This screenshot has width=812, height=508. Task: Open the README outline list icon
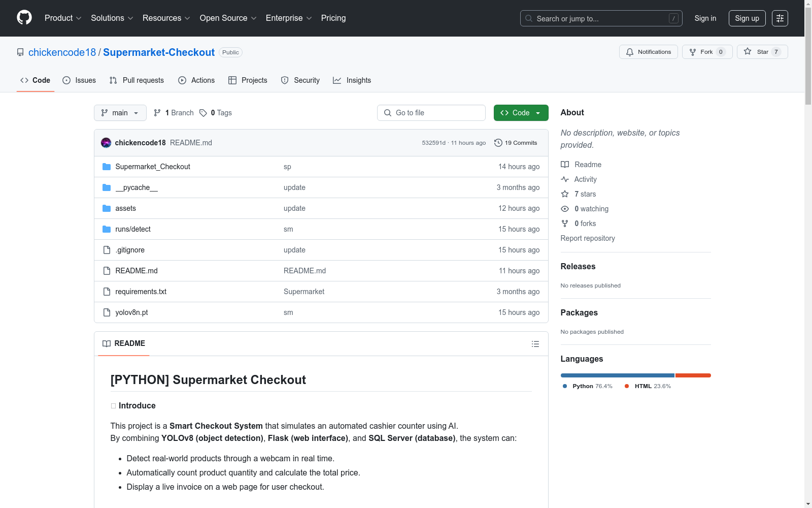pyautogui.click(x=535, y=344)
